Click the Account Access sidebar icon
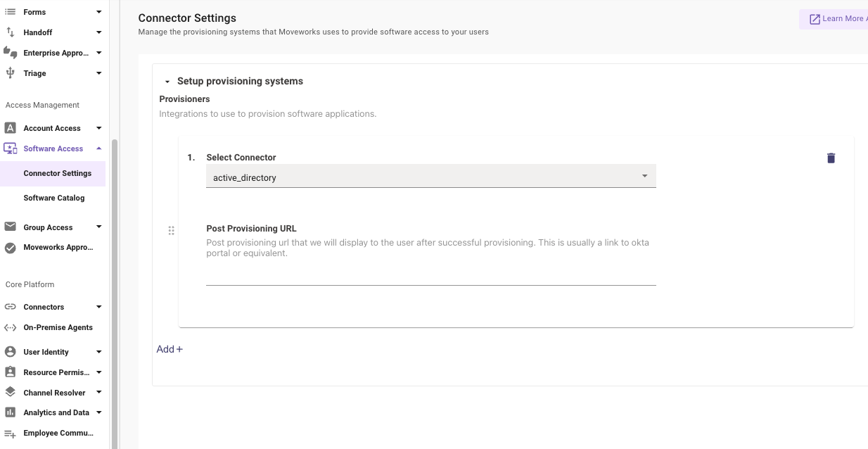Image resolution: width=868 pixels, height=449 pixels. [11, 128]
